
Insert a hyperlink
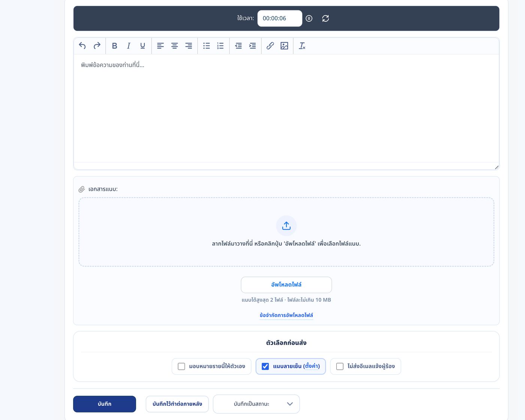[270, 46]
